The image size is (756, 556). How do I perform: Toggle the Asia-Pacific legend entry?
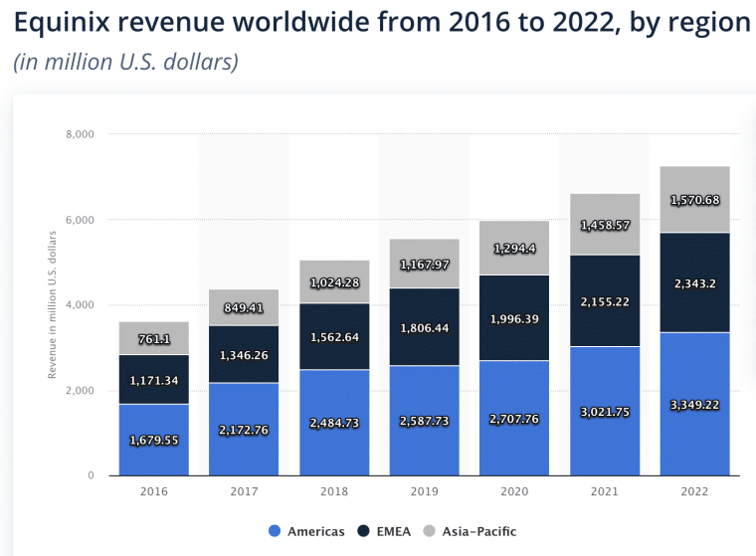coord(470,531)
